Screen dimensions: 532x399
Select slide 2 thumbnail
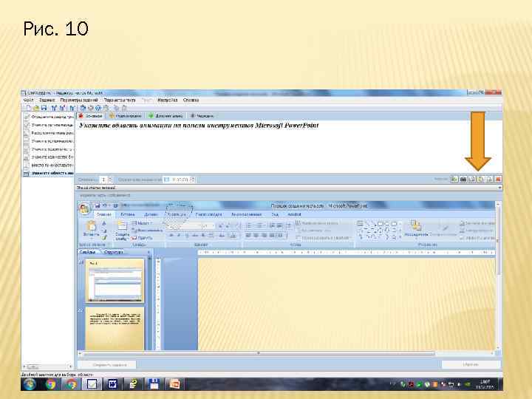[115, 328]
